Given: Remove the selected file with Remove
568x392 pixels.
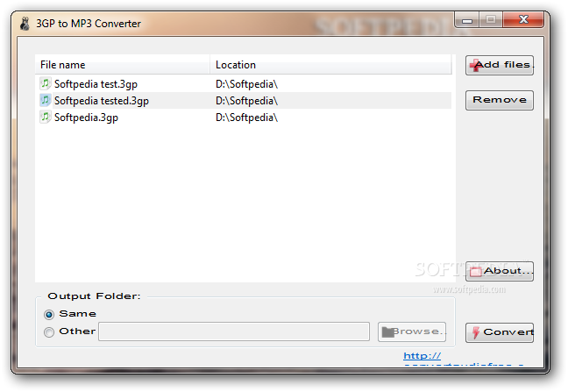Looking at the screenshot, I should [x=499, y=100].
